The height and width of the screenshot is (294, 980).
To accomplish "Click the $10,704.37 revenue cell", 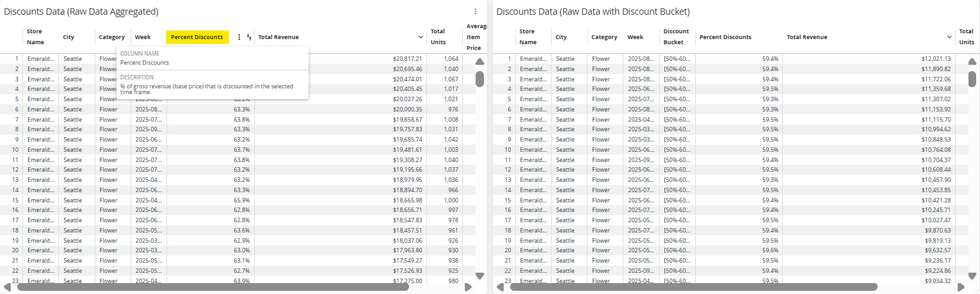I will click(x=936, y=160).
